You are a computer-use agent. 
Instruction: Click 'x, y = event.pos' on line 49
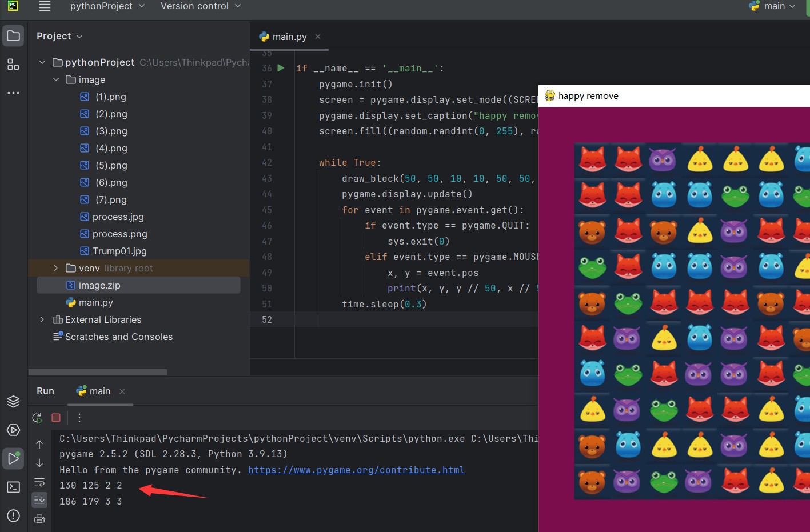[x=433, y=273]
